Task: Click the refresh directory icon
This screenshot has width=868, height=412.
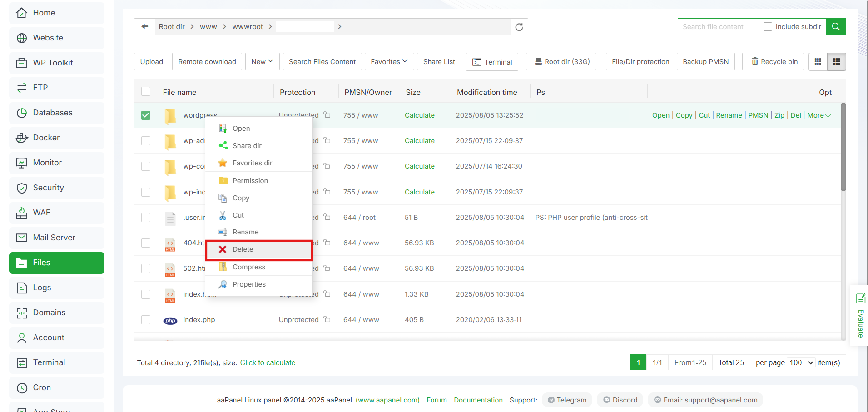Action: (x=519, y=27)
